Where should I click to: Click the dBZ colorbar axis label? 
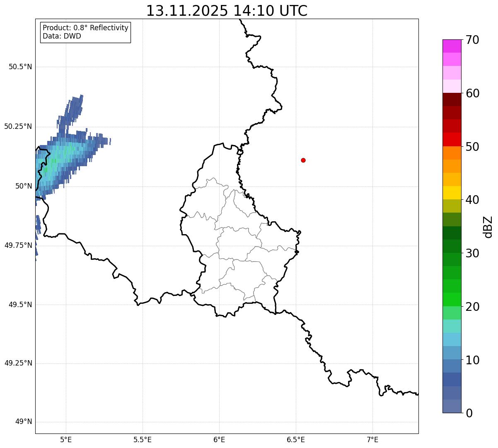click(488, 227)
